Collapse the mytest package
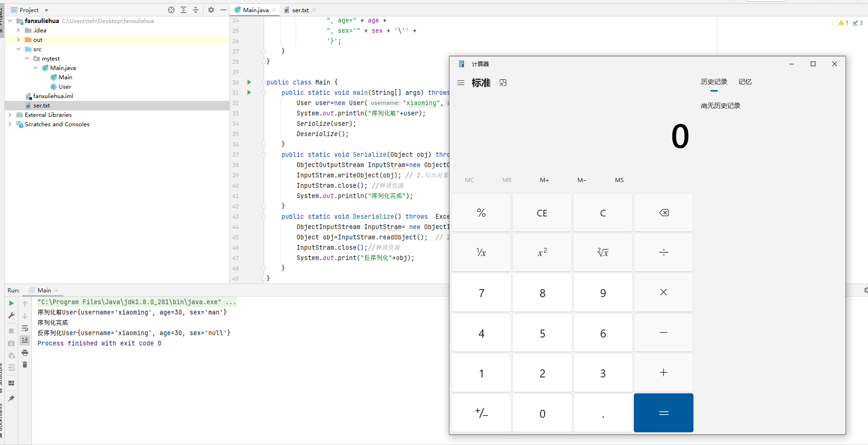868x445 pixels. tap(27, 58)
